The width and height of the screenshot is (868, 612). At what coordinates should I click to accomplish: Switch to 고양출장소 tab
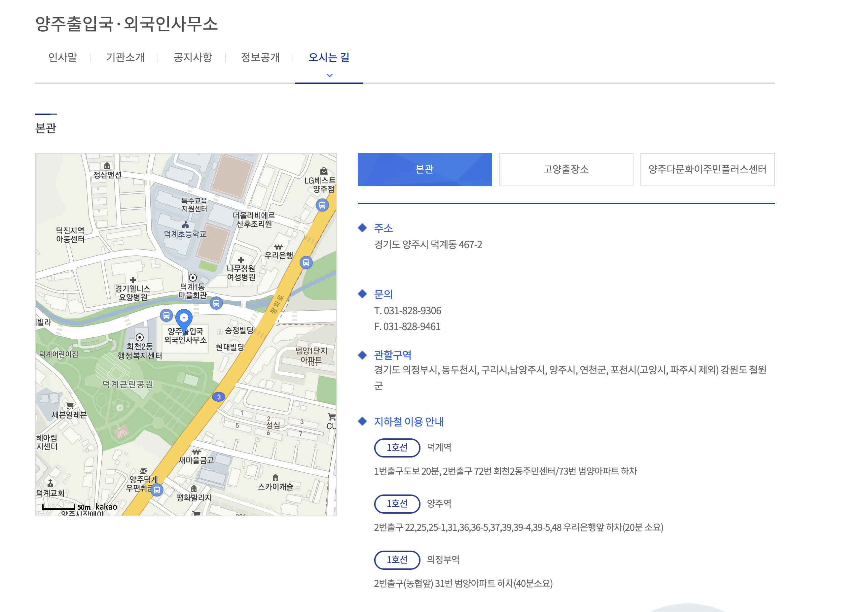click(x=565, y=170)
